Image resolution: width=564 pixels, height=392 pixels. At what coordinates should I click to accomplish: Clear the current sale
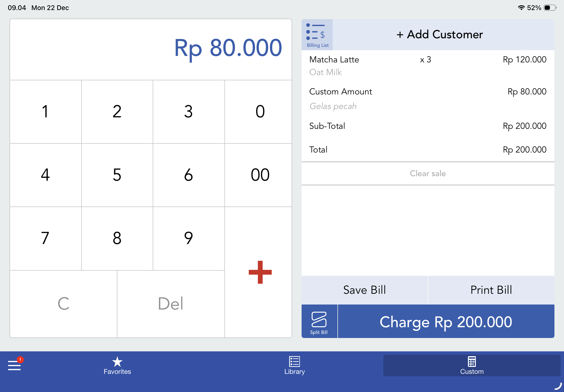428,173
